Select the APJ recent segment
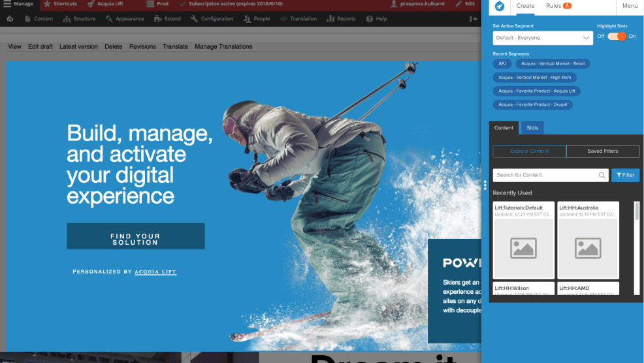Viewport: 644px width, 363px height. click(502, 64)
